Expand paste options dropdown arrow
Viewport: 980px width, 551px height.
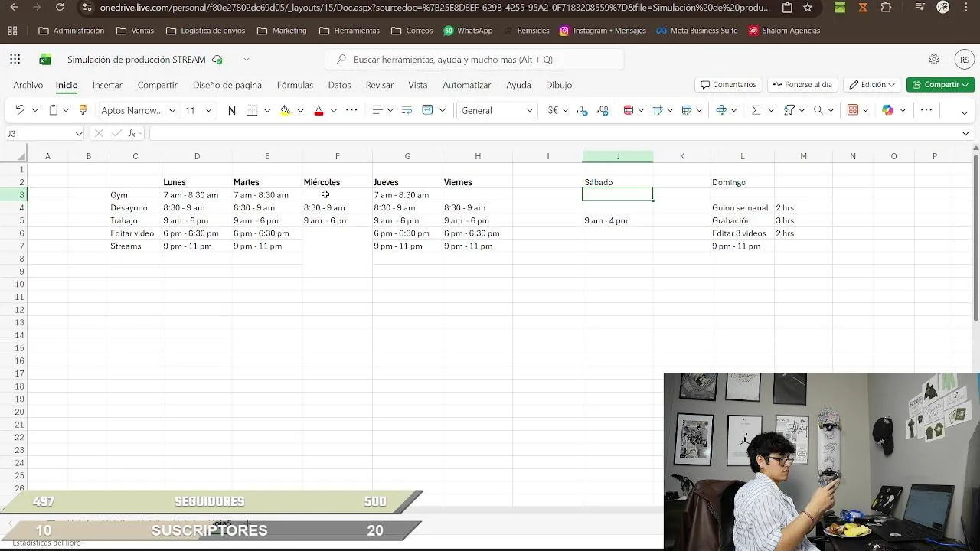click(x=66, y=110)
